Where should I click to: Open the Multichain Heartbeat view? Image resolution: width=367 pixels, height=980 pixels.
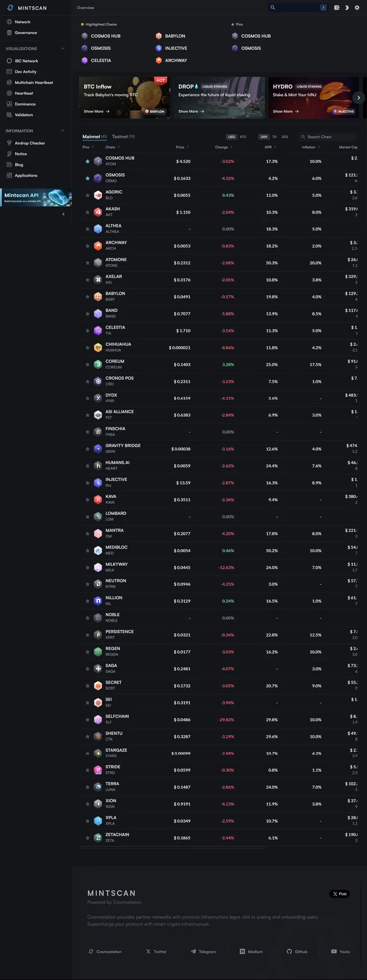[x=32, y=82]
